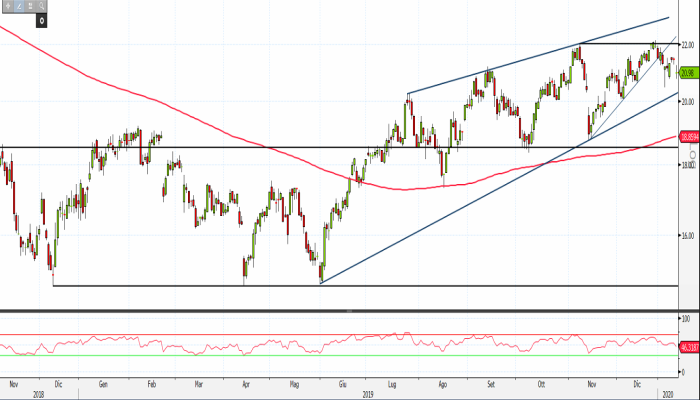Grab the circular scale handle on price axis

692,155
